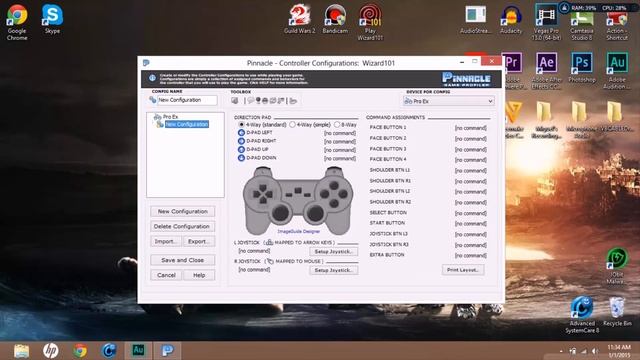Open File Explorer from the taskbar
This screenshot has height=360, width=640.
21,351
